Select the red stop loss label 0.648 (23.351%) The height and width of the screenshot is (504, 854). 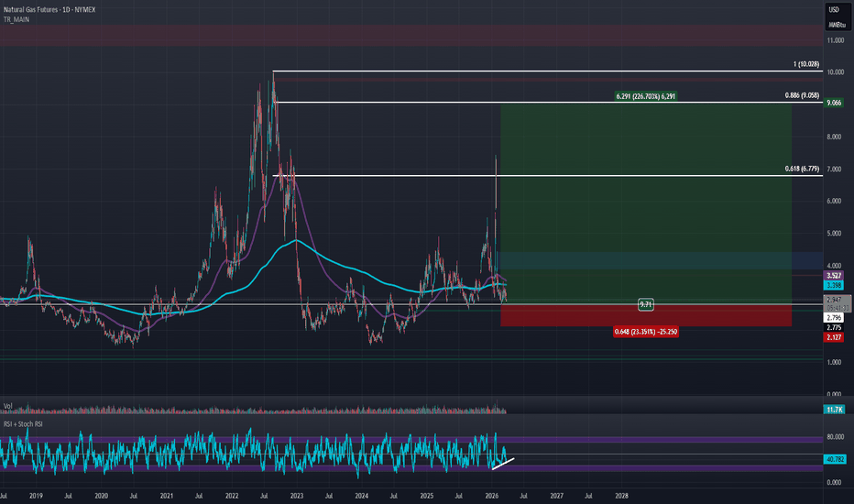pos(645,332)
